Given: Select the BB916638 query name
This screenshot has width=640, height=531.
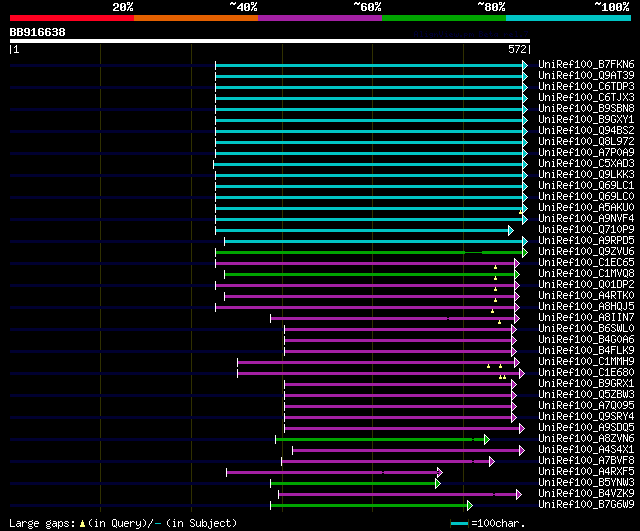Looking at the screenshot, I should coord(38,32).
